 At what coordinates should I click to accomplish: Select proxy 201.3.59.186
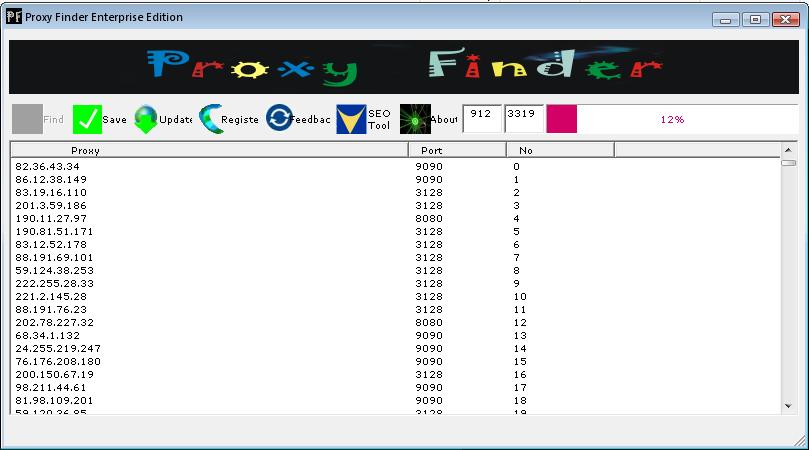pos(51,205)
